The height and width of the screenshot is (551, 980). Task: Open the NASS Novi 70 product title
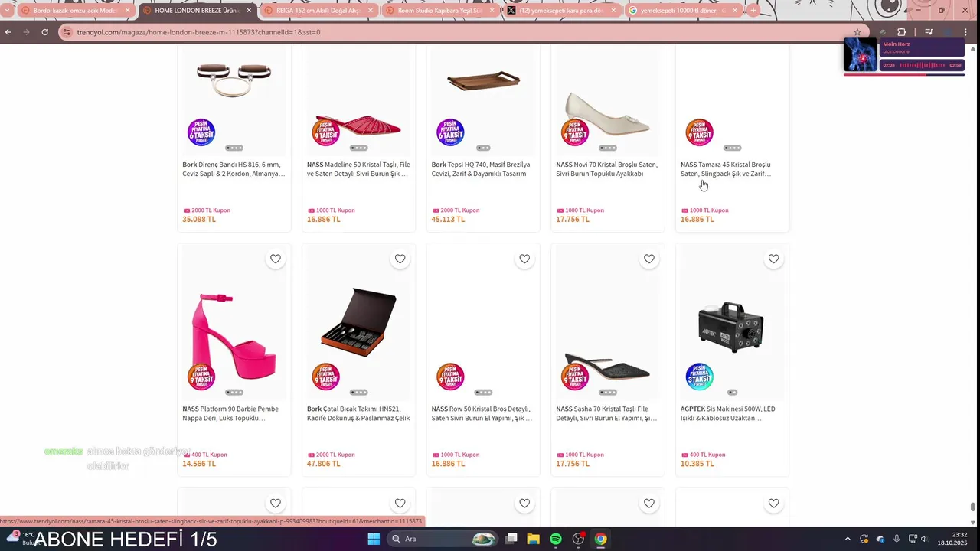[607, 169]
